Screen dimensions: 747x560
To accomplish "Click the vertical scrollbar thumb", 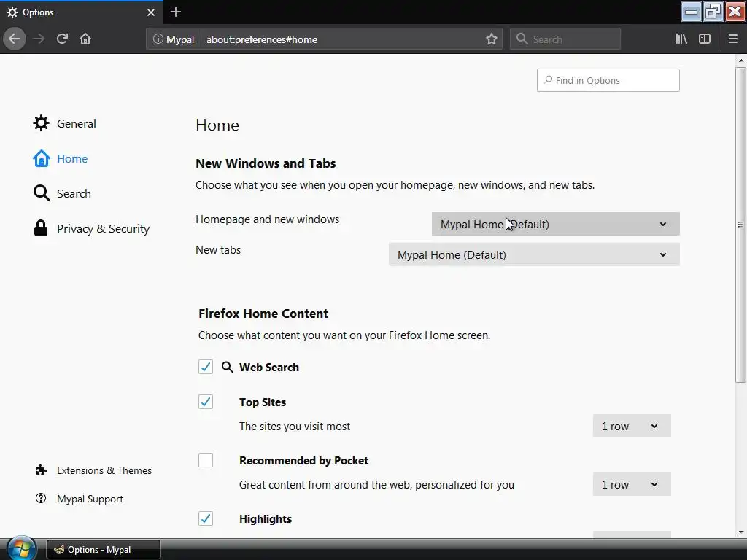I will point(740,225).
